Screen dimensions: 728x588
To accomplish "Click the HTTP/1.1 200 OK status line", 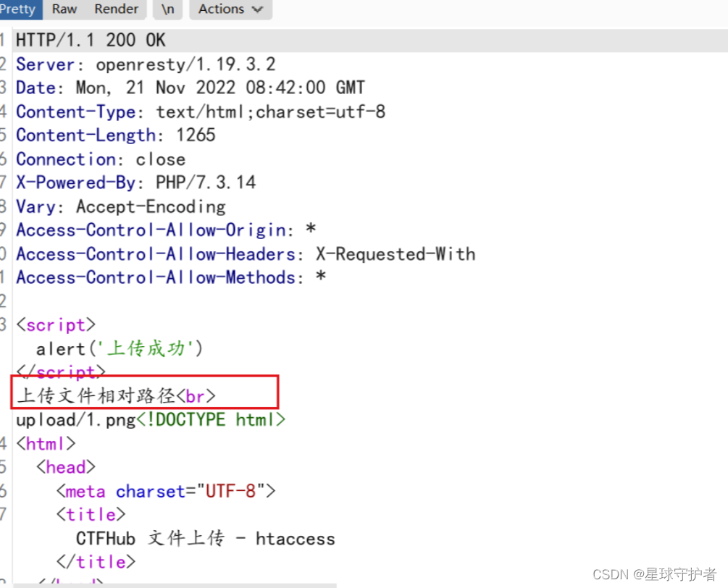I will click(91, 41).
